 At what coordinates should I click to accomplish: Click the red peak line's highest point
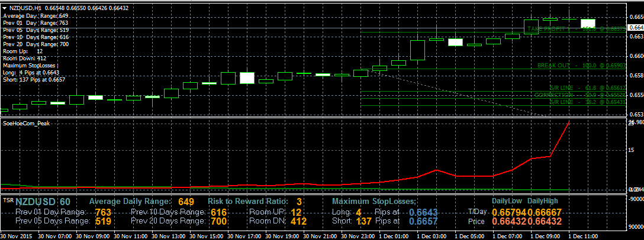[569, 121]
